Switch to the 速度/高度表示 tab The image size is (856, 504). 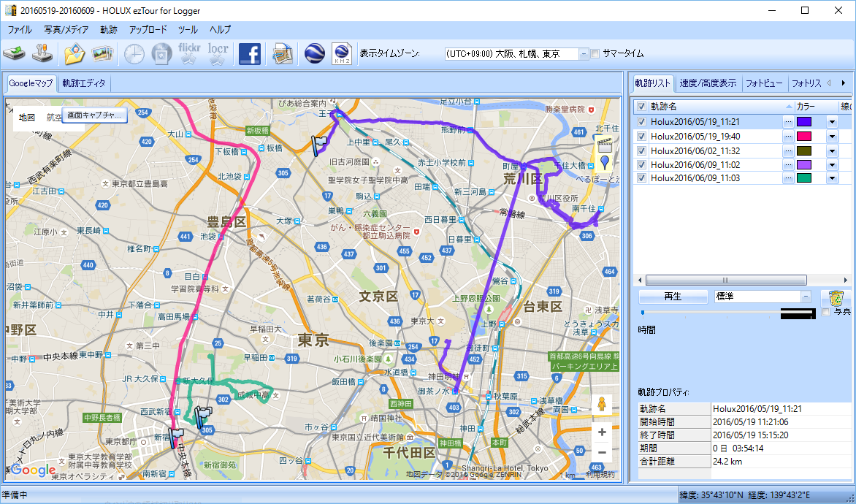pos(708,83)
